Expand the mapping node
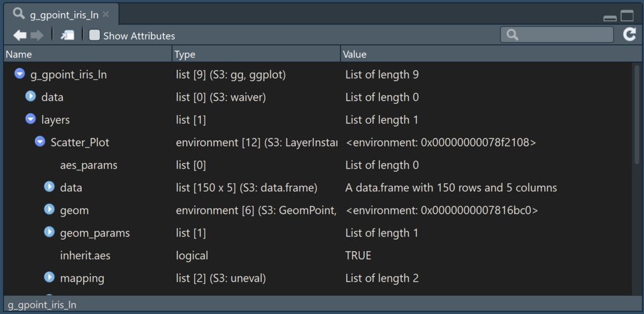644x314 pixels. click(x=49, y=278)
